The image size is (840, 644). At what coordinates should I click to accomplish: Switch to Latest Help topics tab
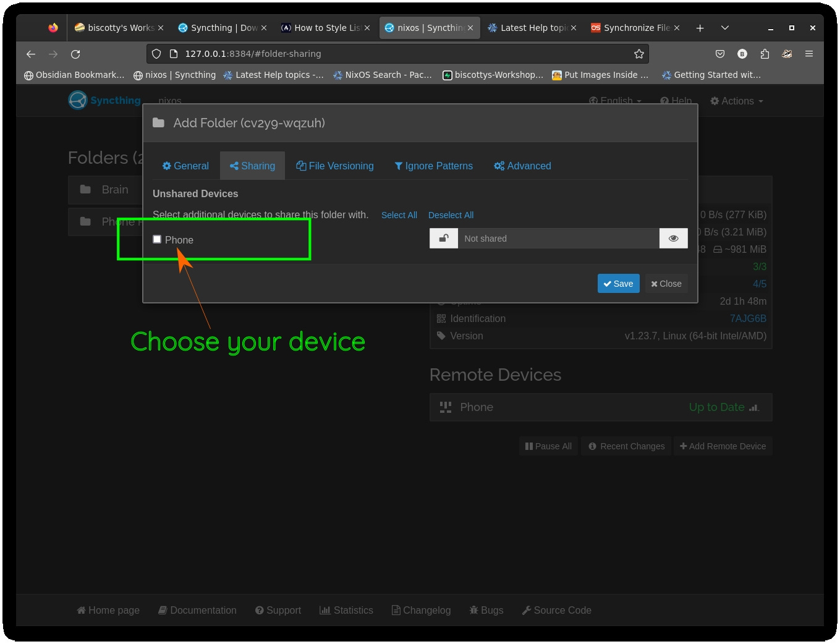click(x=532, y=28)
